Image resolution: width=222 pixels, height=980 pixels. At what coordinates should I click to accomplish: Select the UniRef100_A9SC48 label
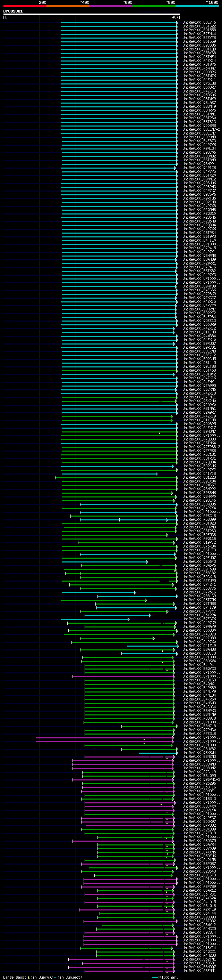(x=199, y=516)
